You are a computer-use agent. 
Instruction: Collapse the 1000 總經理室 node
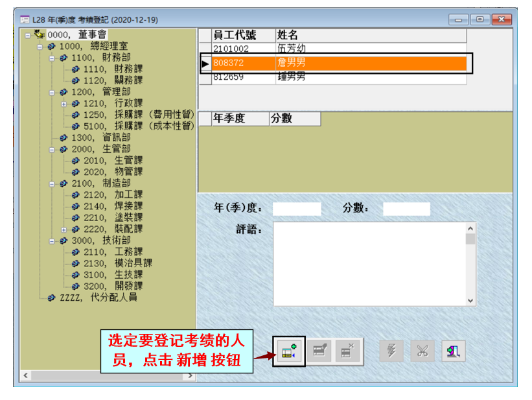tap(40, 47)
